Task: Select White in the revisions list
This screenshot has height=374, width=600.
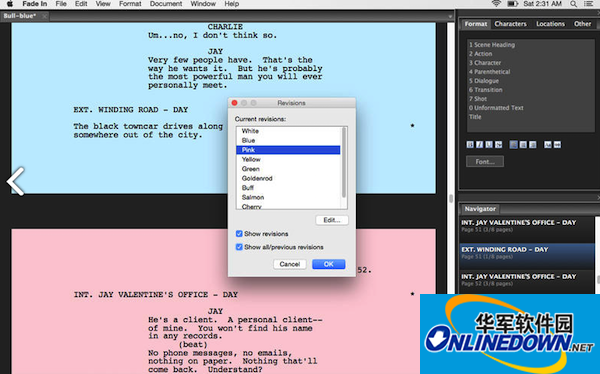Action: point(288,131)
